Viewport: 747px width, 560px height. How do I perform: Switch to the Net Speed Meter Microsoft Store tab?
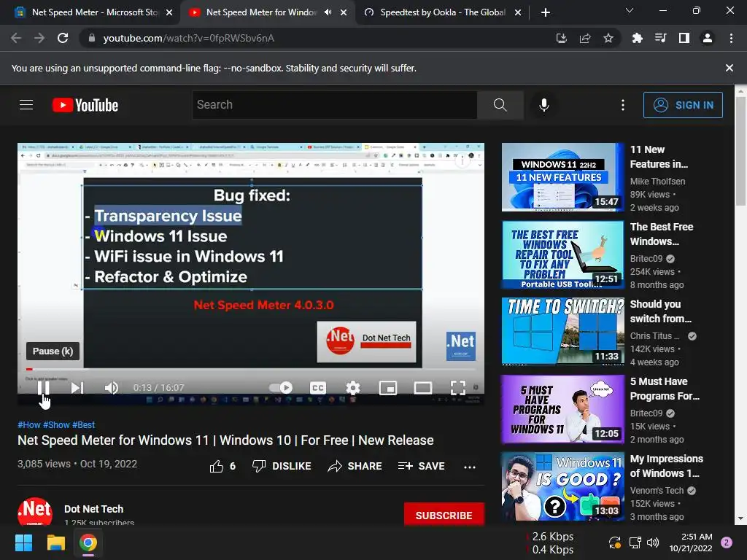(x=94, y=12)
